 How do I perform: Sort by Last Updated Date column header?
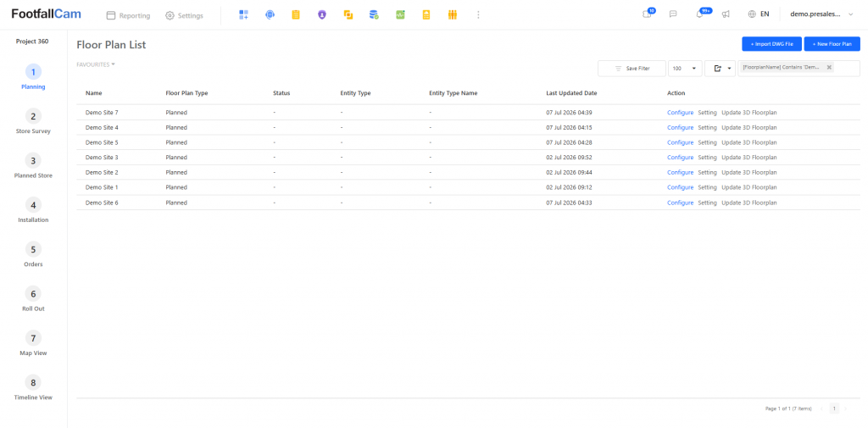pyautogui.click(x=571, y=93)
